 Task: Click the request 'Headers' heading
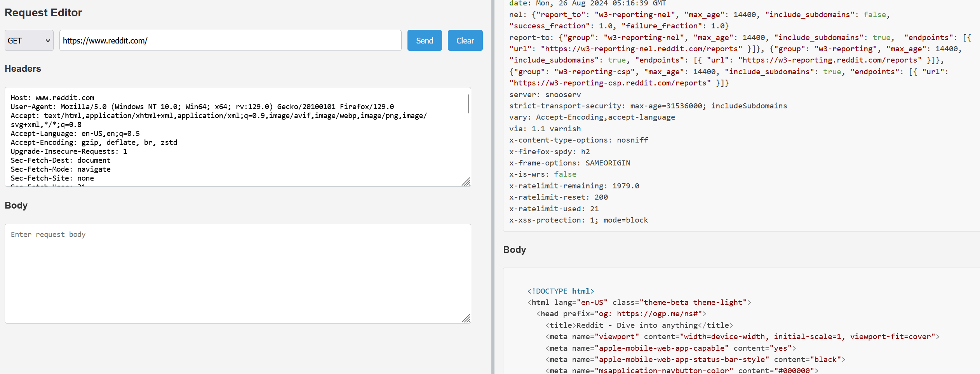(23, 69)
